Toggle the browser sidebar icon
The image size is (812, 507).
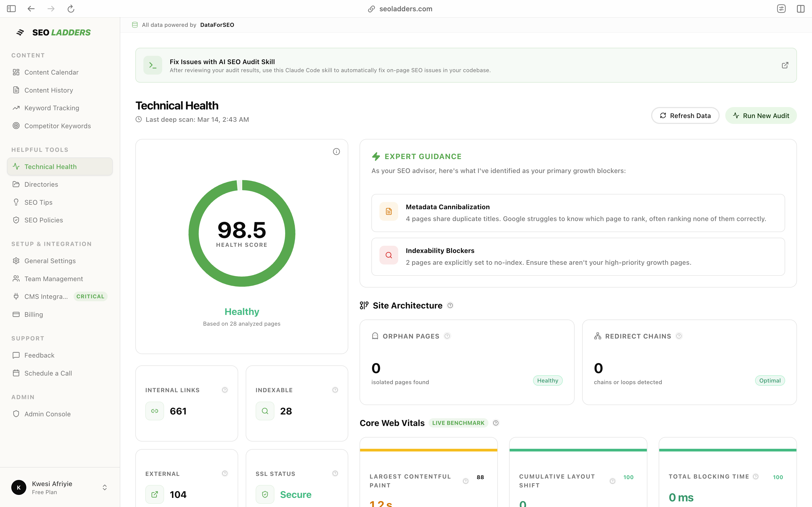11,9
